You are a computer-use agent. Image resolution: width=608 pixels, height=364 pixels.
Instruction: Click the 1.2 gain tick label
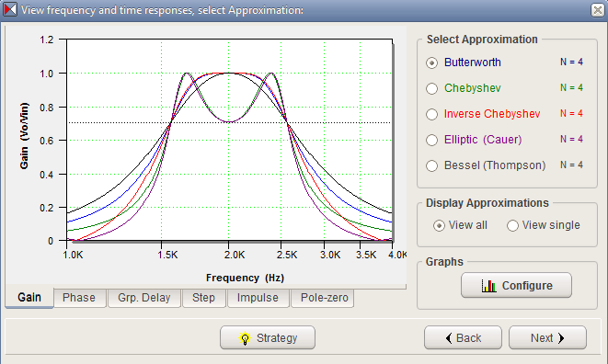tap(47, 40)
